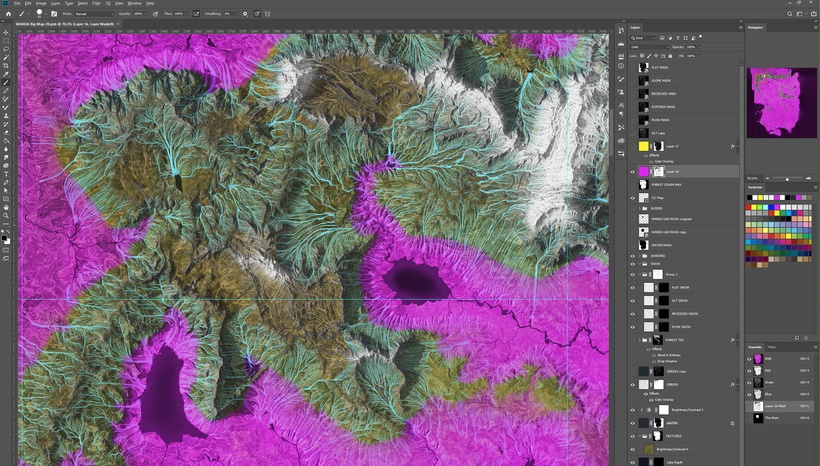Switch to the Paths tab
Viewport: 820px width, 466px height.
coord(771,347)
